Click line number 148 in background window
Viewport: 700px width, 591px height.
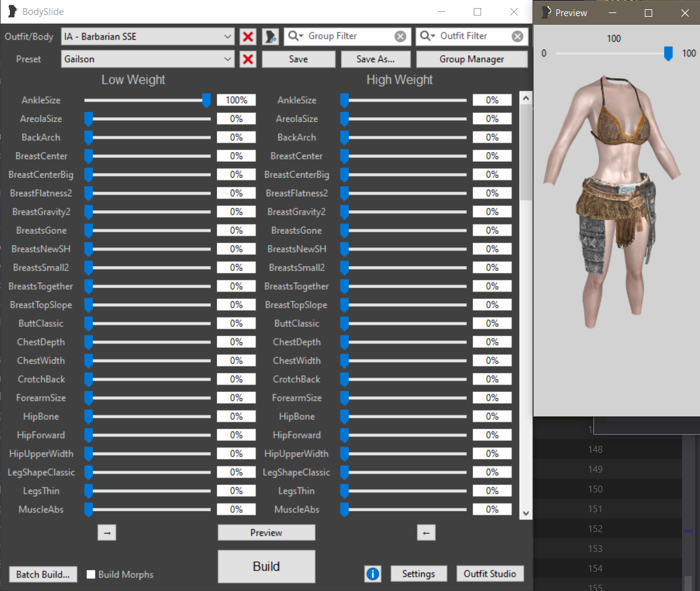[595, 450]
